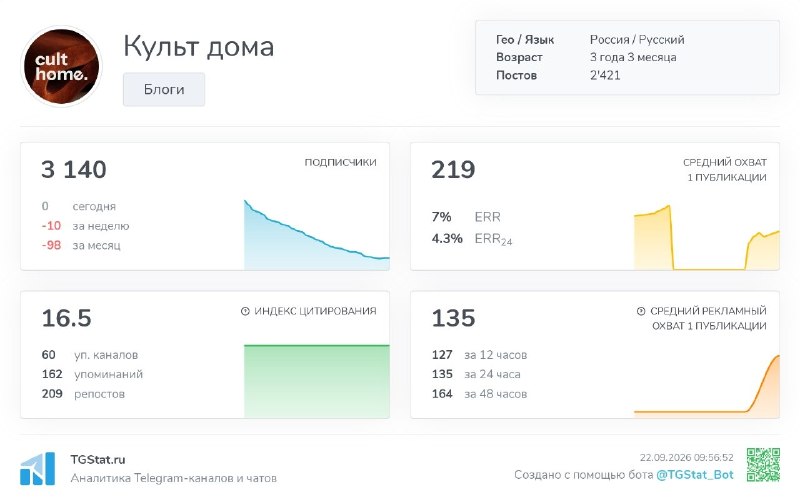Click the yellow average reach chart
The width and height of the screenshot is (800, 502).
point(707,237)
